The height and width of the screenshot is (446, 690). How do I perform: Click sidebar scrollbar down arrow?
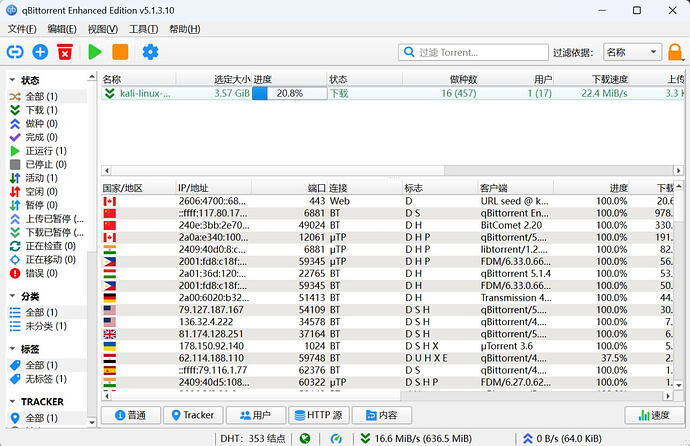pyautogui.click(x=92, y=422)
